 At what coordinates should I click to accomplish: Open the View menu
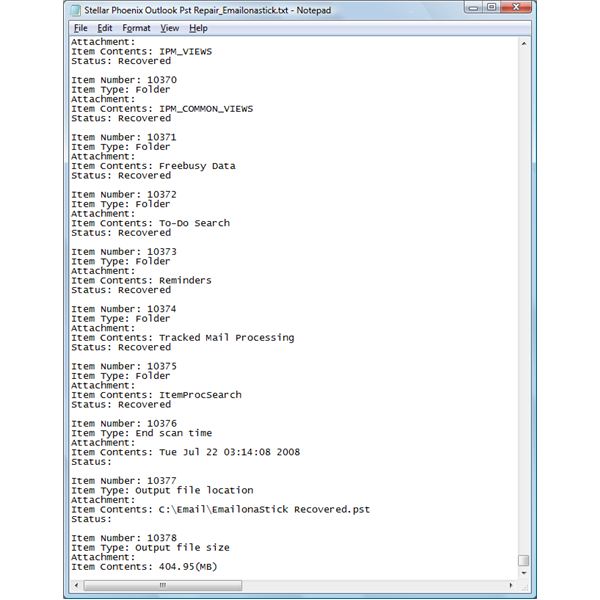pos(170,28)
